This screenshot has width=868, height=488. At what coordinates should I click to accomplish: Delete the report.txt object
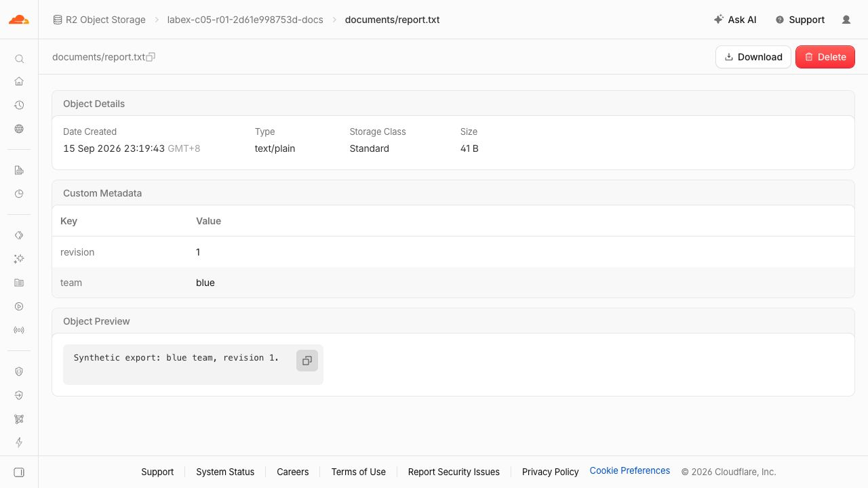pos(825,57)
